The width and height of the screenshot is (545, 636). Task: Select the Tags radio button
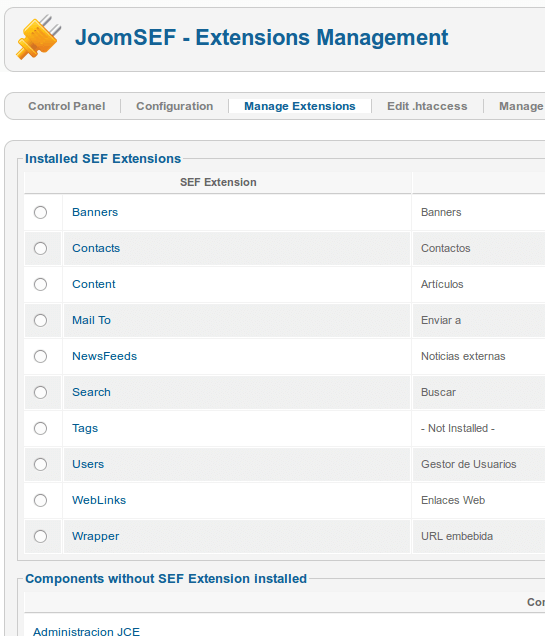(x=41, y=428)
